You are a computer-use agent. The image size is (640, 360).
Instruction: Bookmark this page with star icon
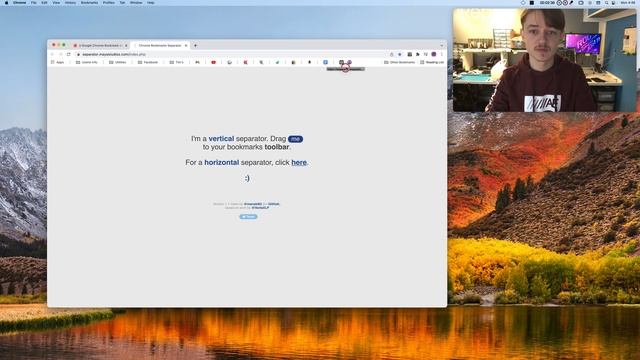[x=400, y=54]
